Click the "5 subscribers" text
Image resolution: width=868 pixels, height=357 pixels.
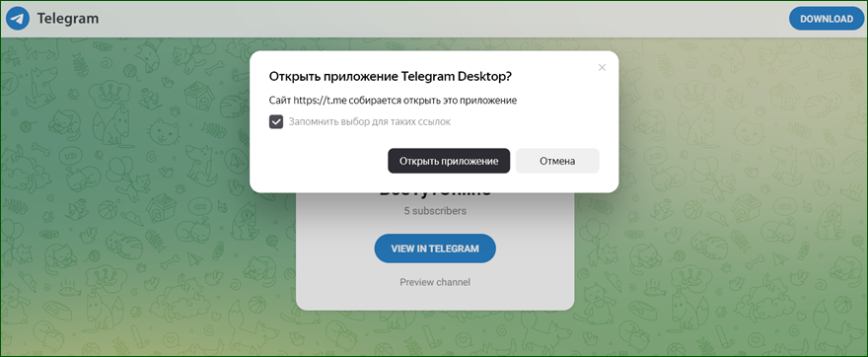coord(435,211)
